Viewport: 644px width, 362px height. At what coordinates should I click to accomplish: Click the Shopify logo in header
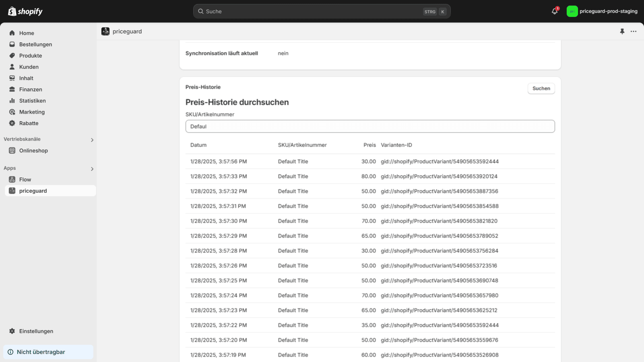coord(25,11)
